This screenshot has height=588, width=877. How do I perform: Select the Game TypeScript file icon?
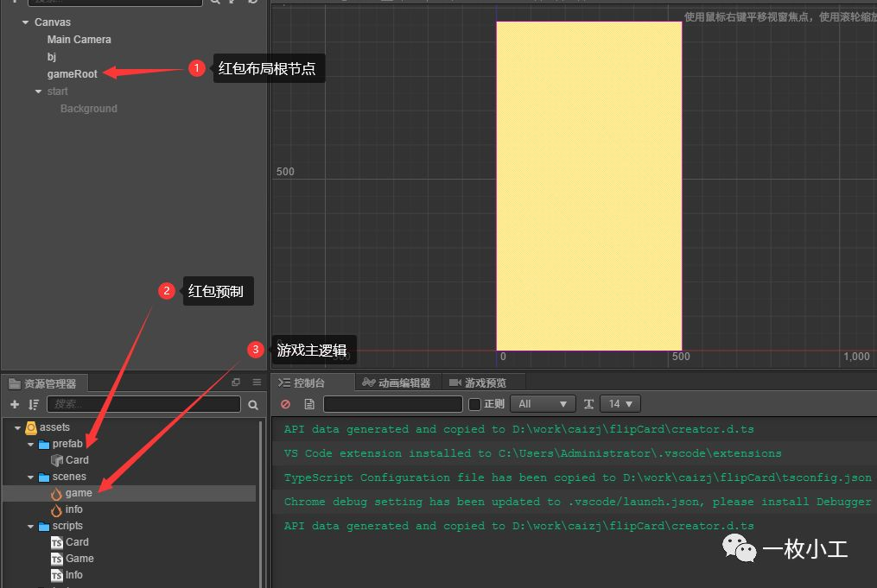[56, 559]
